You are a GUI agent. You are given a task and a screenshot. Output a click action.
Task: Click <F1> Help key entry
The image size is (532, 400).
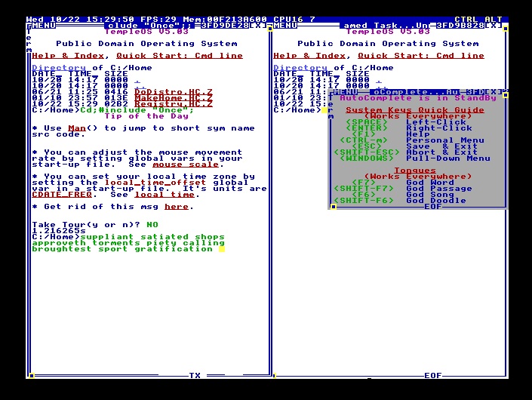pyautogui.click(x=391, y=134)
